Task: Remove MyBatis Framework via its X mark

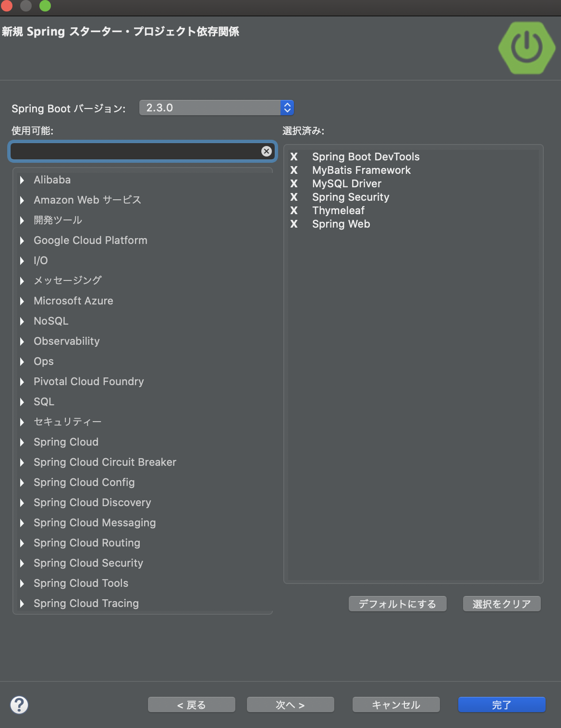Action: [x=294, y=170]
